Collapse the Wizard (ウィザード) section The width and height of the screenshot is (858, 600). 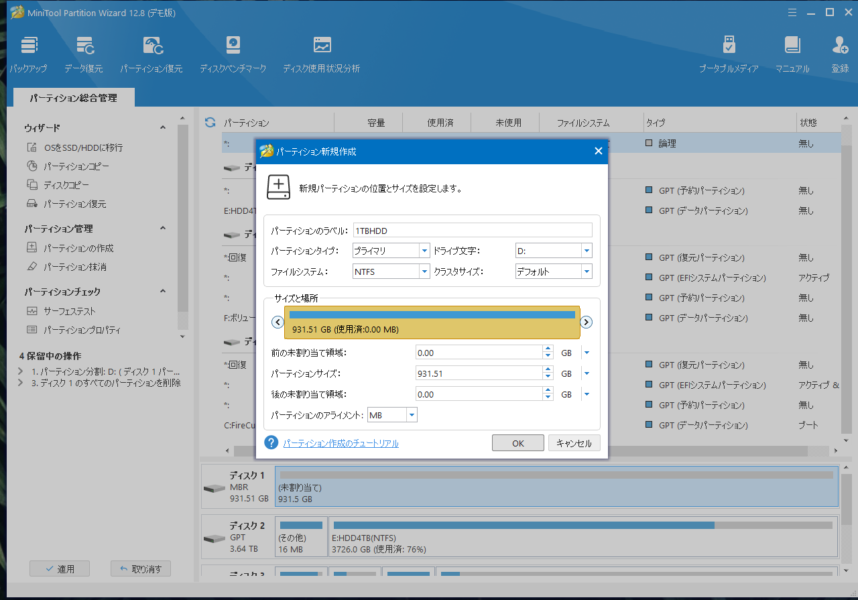tap(163, 127)
